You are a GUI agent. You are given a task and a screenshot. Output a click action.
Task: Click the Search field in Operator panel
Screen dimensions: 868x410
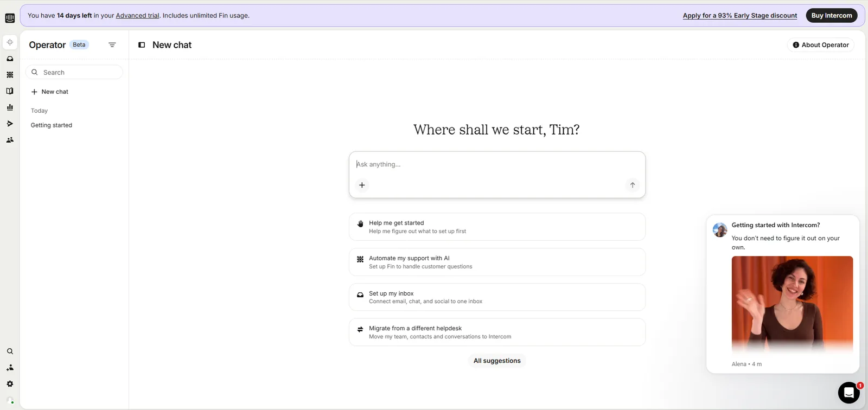(x=74, y=72)
